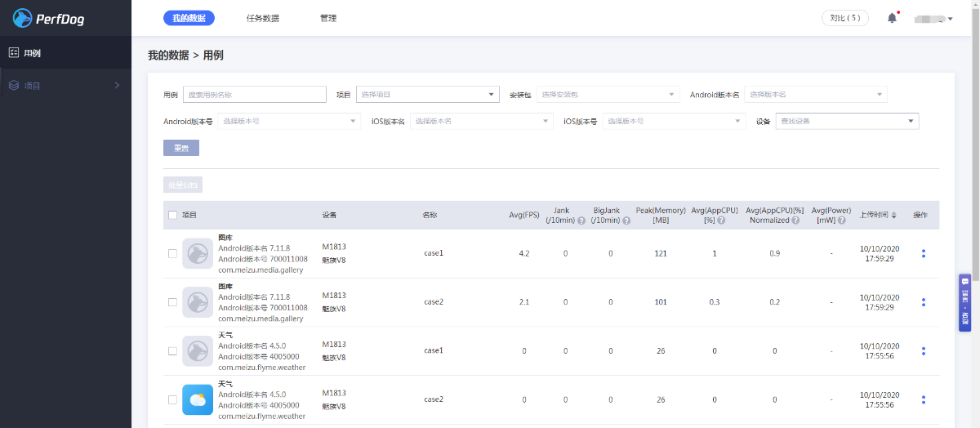The image size is (980, 428).
Task: Open the 设备 device dropdown
Action: (847, 121)
